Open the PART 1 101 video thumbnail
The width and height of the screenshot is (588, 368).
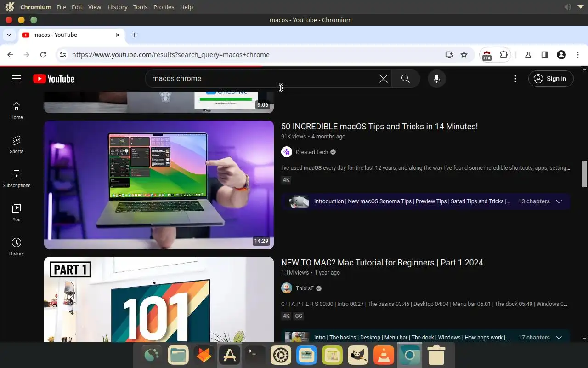[159, 299]
